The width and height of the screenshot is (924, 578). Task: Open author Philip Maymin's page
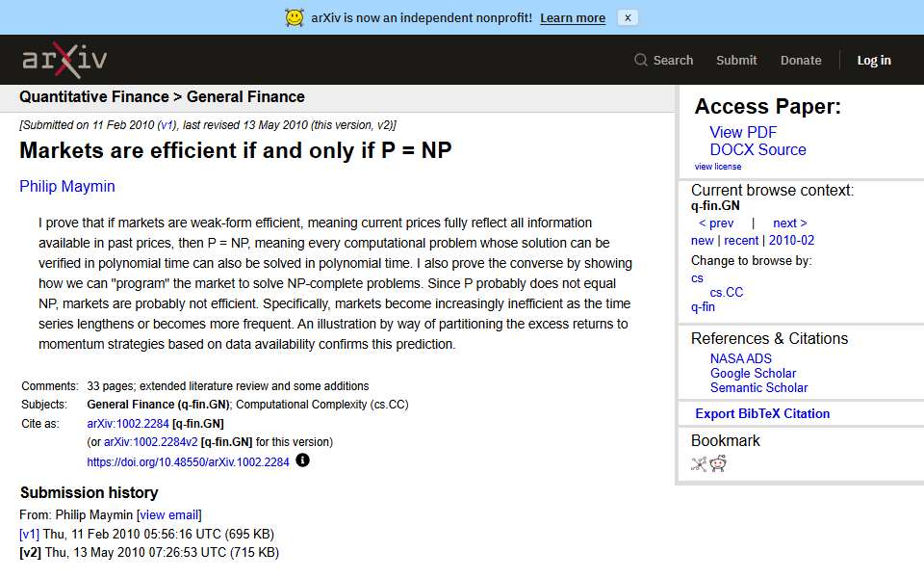[x=67, y=186]
